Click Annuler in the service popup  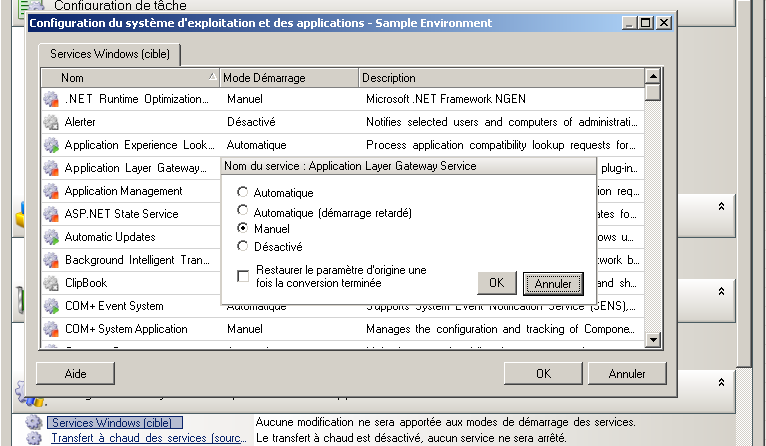pos(553,284)
